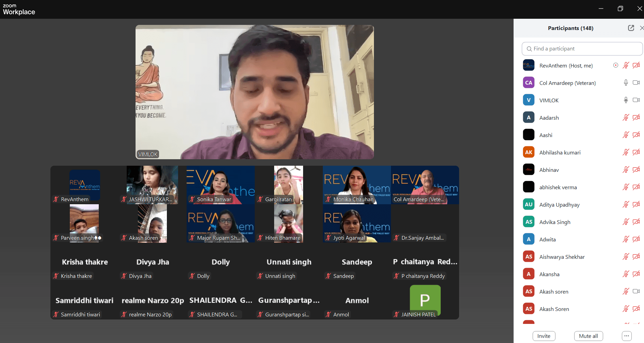Click Abhilasha kumari's disabled camera icon

[x=636, y=152]
